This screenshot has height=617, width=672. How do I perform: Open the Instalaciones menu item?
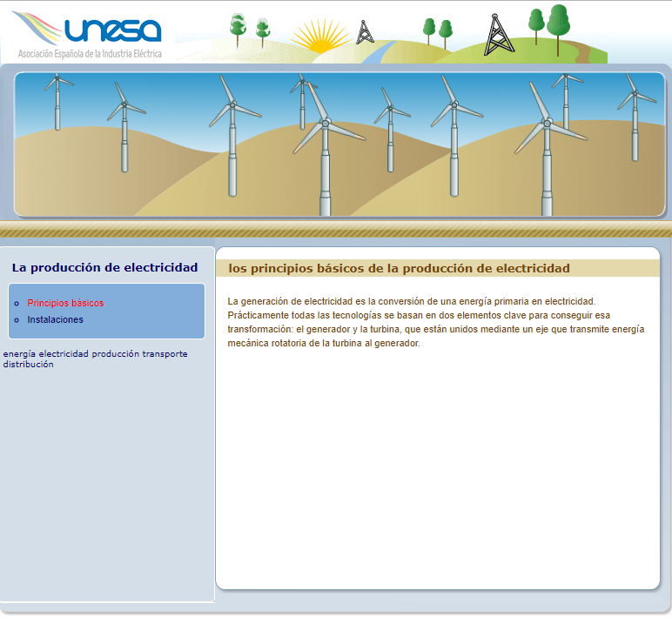click(55, 320)
